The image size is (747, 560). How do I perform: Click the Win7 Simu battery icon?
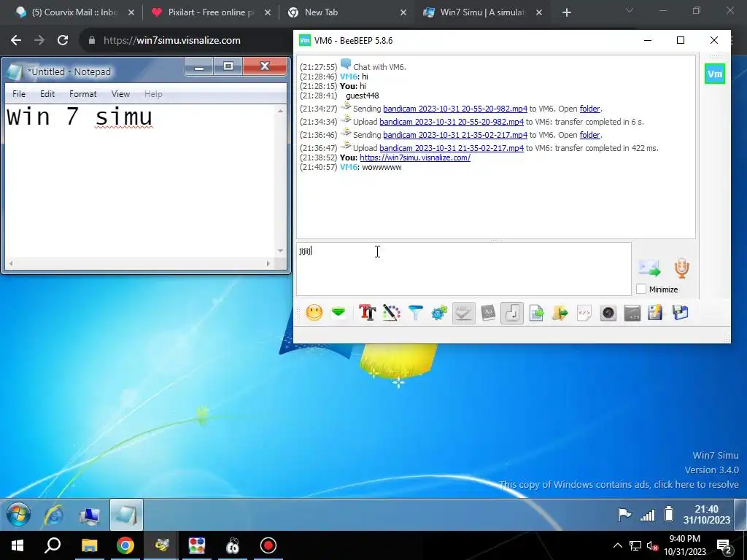point(669,514)
